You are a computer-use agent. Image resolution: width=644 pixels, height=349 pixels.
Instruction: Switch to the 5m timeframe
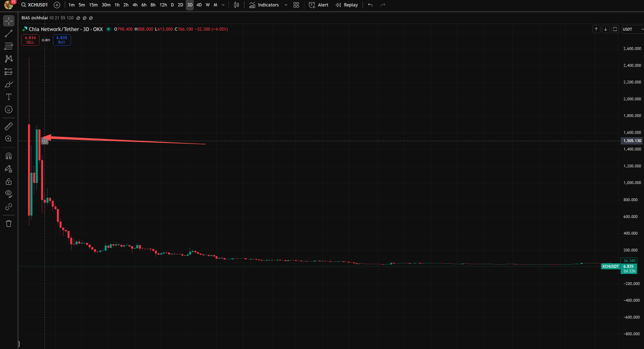pyautogui.click(x=82, y=5)
